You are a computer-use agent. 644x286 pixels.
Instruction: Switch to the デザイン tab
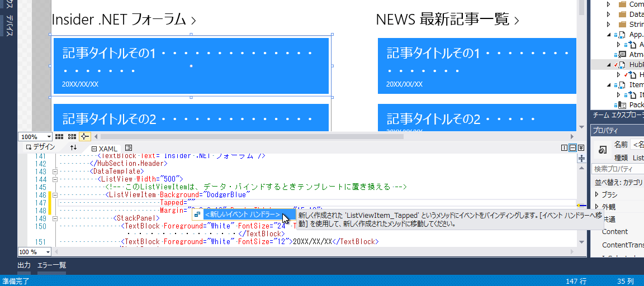pos(40,147)
